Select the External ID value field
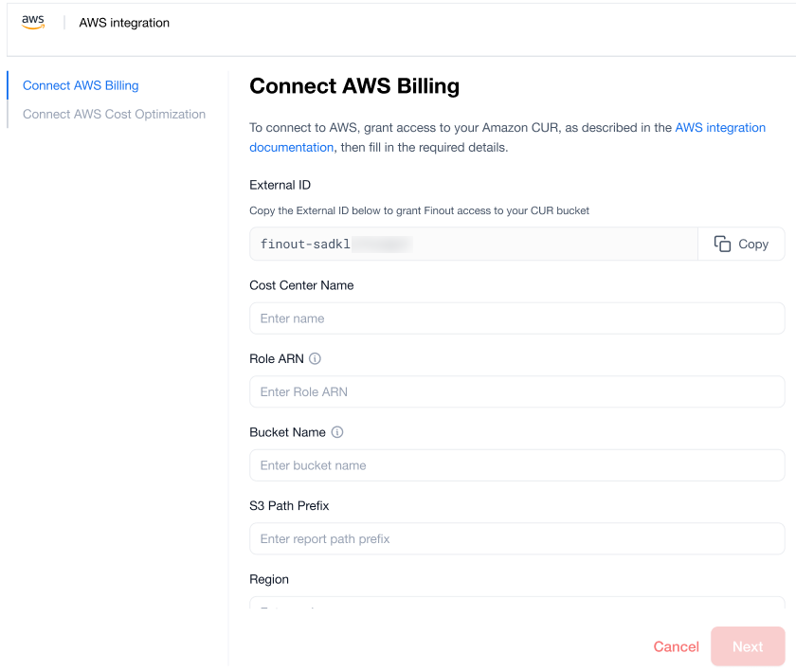Image resolution: width=796 pixels, height=672 pixels. (x=474, y=244)
